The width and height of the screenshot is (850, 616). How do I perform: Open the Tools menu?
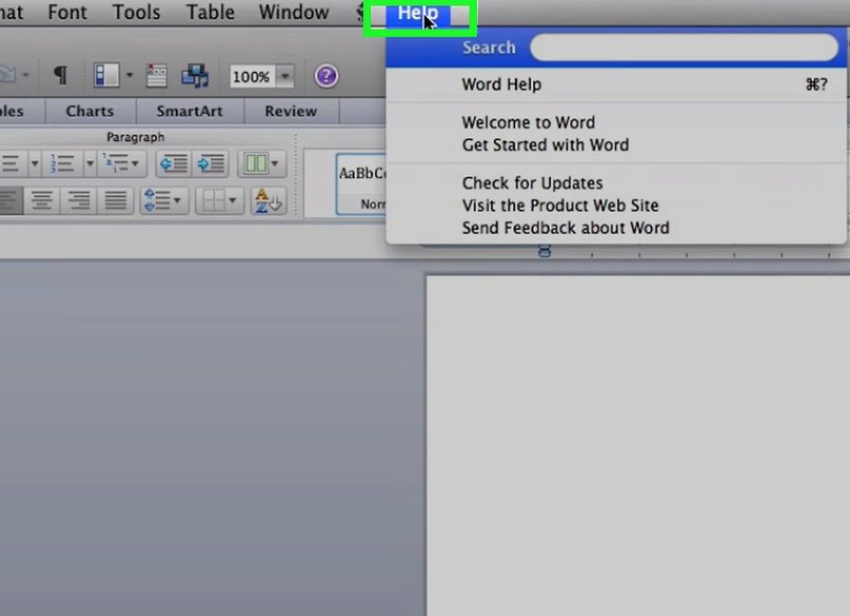136,12
